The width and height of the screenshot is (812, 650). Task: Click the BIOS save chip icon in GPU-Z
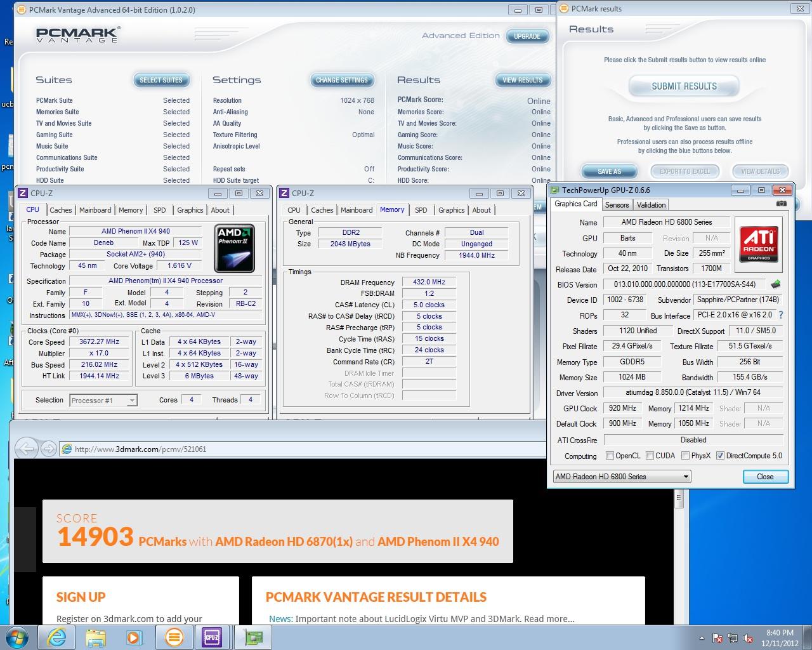[775, 284]
